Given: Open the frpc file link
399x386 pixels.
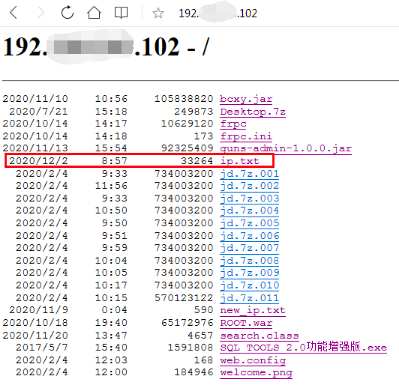Looking at the screenshot, I should [x=233, y=124].
